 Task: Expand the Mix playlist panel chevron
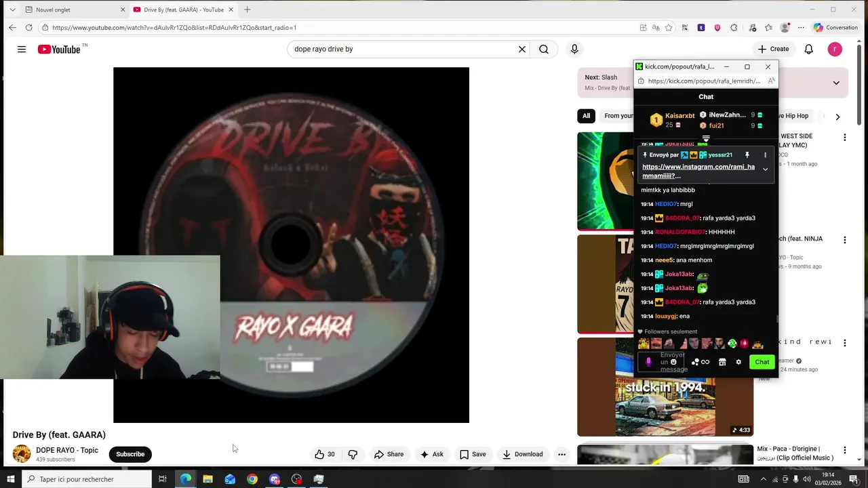pos(836,83)
